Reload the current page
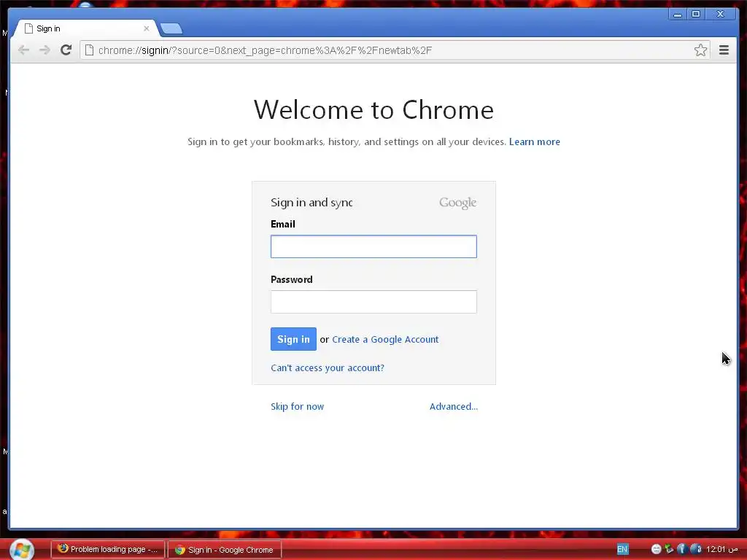Viewport: 747px width, 560px height. [x=66, y=50]
